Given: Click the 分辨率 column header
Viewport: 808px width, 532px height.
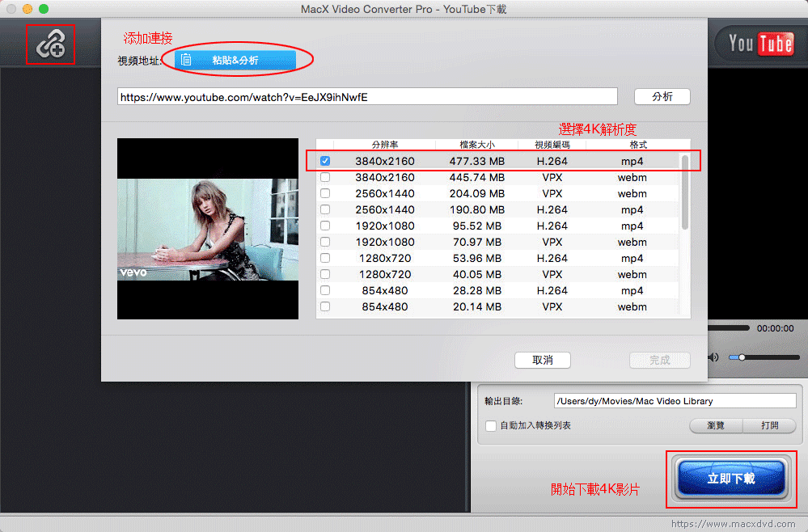Looking at the screenshot, I should (x=384, y=145).
